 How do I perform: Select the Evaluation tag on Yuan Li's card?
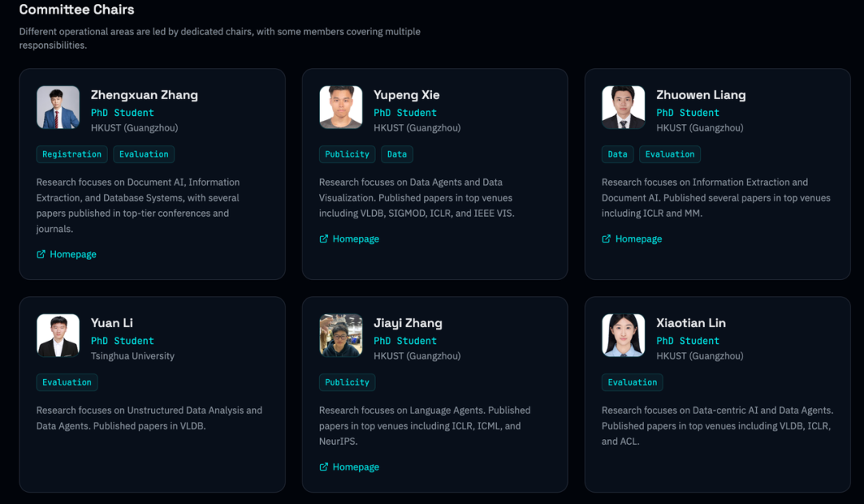(x=67, y=382)
